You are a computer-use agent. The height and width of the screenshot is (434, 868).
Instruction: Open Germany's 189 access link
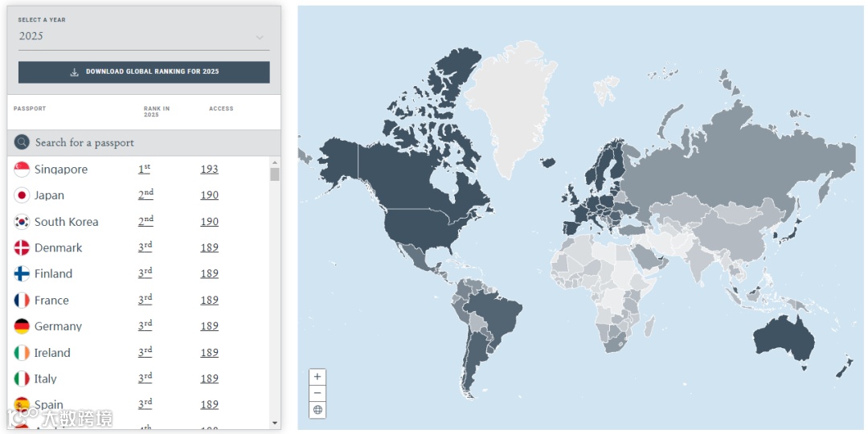point(209,326)
